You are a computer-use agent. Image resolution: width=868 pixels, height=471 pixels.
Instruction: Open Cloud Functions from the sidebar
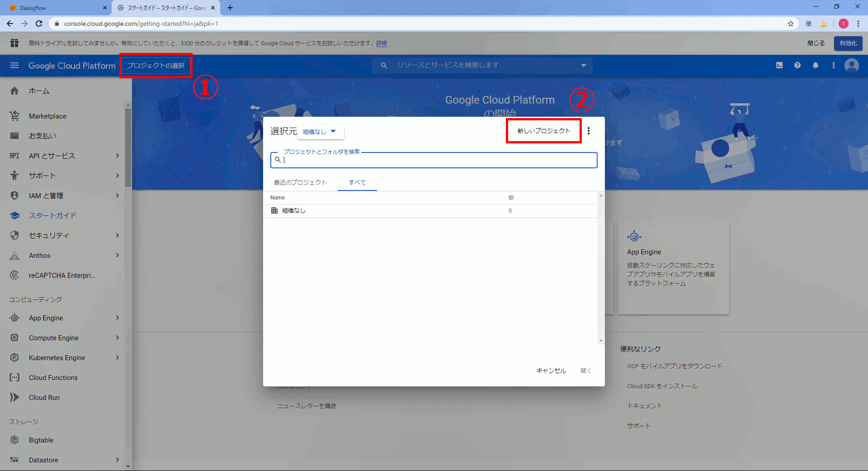(53, 378)
